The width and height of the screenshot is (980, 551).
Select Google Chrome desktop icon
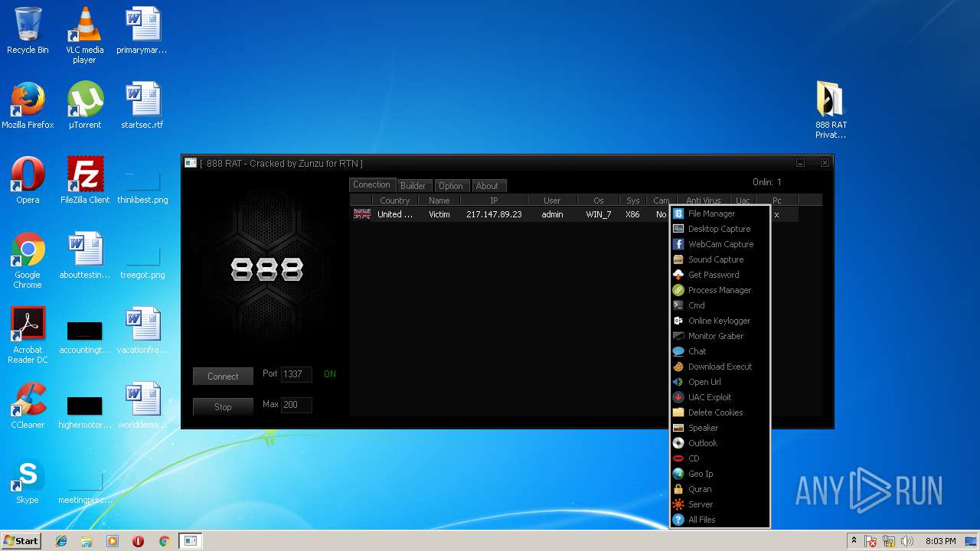point(28,260)
